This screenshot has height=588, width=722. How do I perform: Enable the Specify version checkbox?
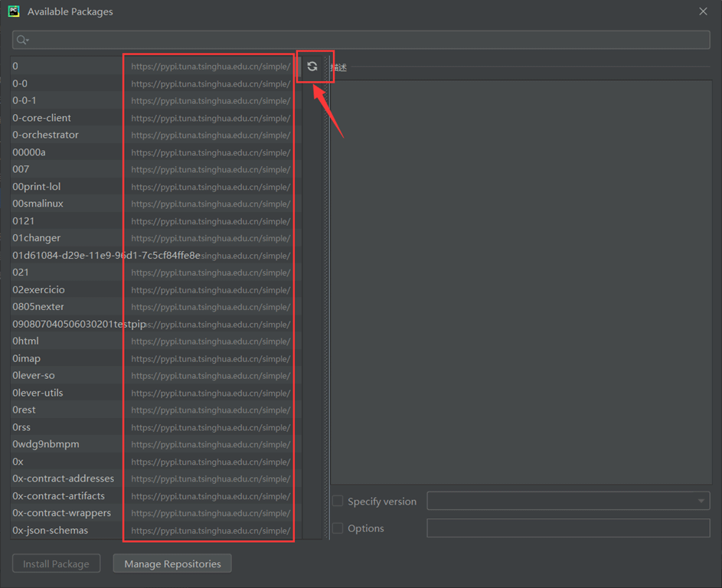tap(338, 501)
